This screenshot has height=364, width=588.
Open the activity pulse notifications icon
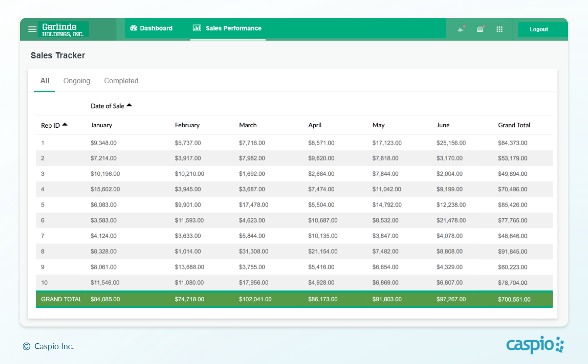(x=461, y=29)
